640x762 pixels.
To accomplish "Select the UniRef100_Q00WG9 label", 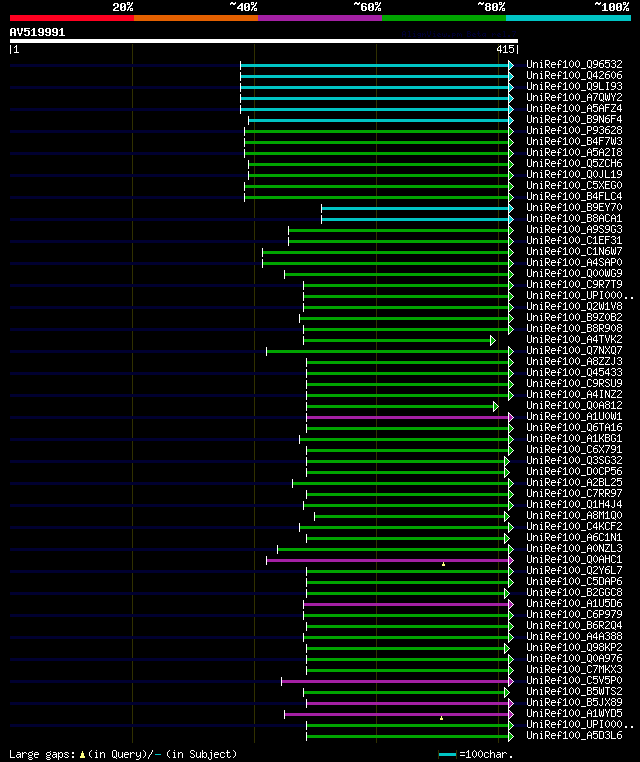I will click(574, 274).
